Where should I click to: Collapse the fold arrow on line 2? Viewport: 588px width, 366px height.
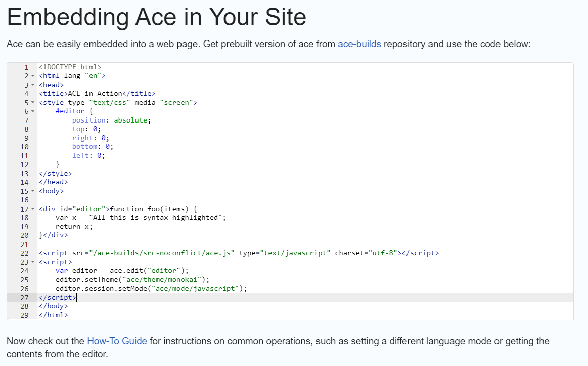point(33,76)
